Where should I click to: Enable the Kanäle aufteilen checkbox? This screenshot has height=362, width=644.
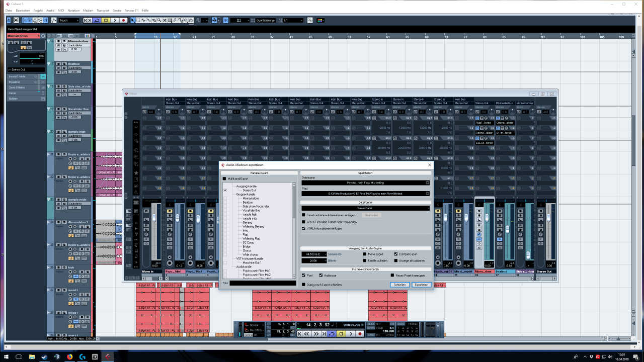point(365,260)
